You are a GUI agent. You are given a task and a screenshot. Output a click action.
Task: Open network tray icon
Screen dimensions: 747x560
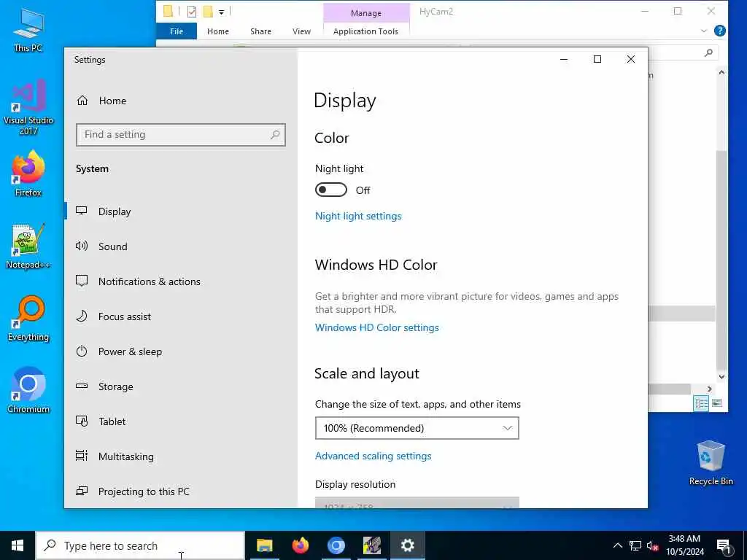tap(635, 545)
